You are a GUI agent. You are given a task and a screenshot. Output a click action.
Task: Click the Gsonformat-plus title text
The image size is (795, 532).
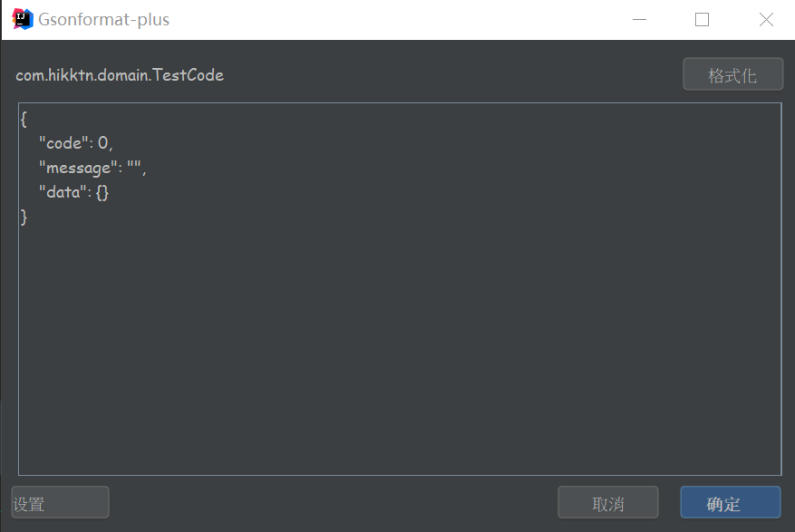[x=104, y=19]
